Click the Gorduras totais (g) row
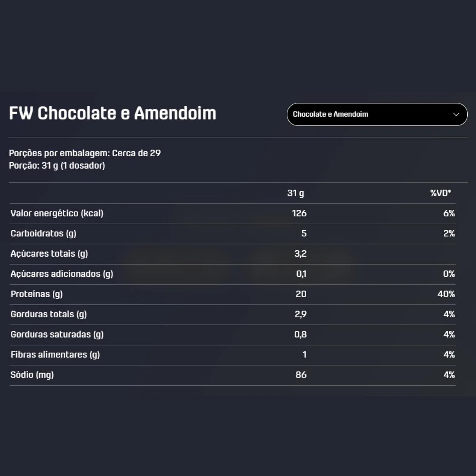The width and height of the screenshot is (476, 476). coord(232,315)
